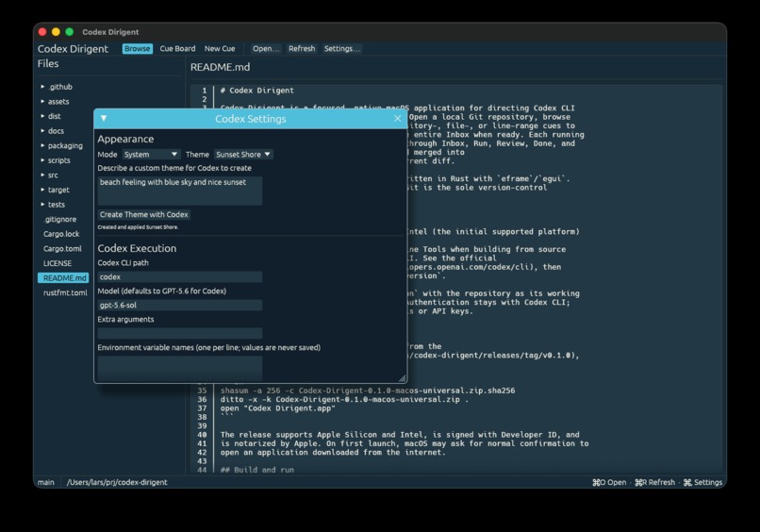Switch to the Browse tab
The image size is (760, 532).
pyautogui.click(x=137, y=48)
